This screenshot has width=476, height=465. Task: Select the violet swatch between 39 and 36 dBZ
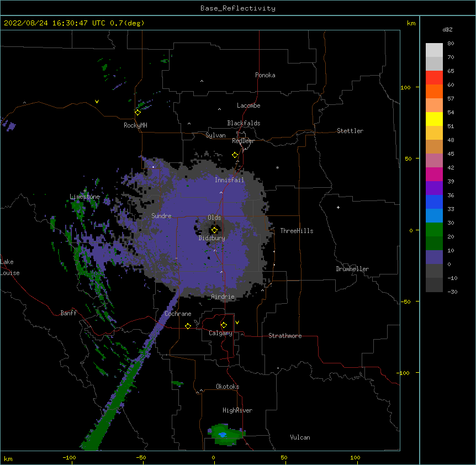point(434,188)
